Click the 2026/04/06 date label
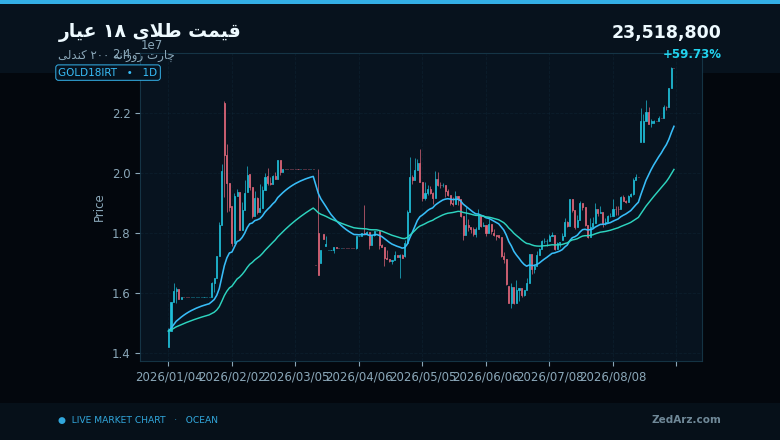This screenshot has height=440, width=780. click(x=359, y=377)
